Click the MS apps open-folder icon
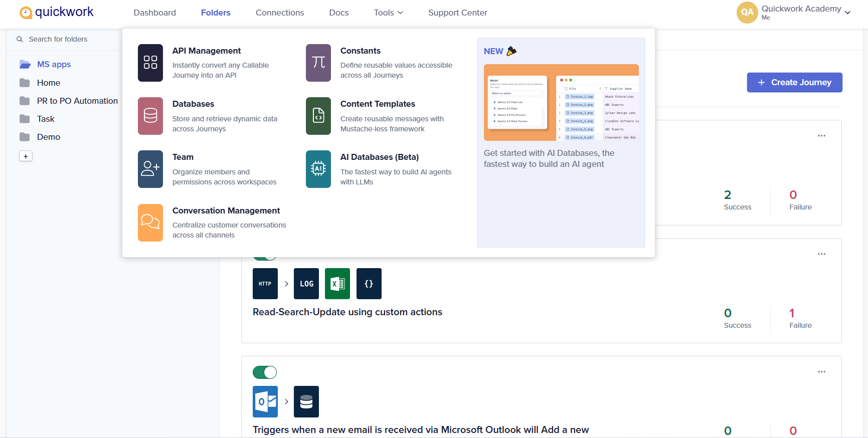The width and height of the screenshot is (868, 438). click(25, 64)
